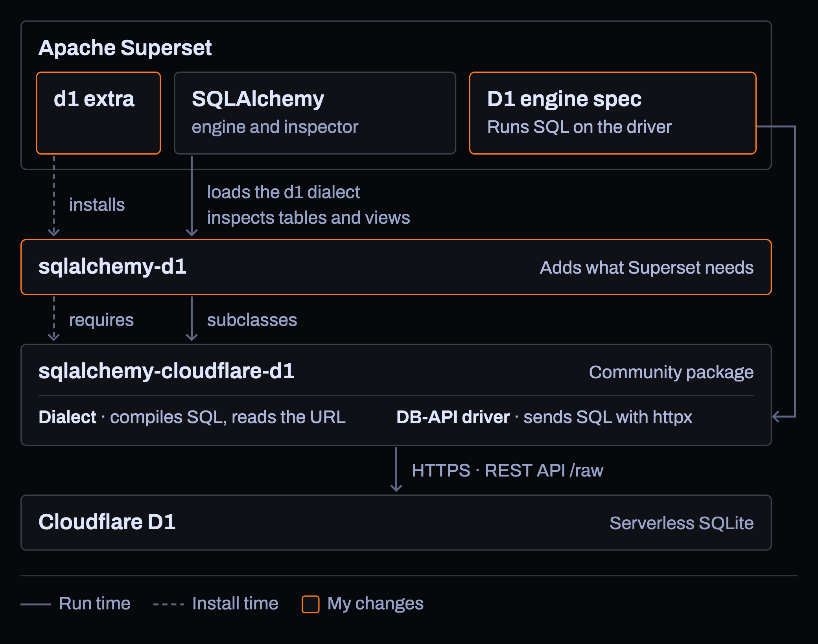Click 'HTTPS · REST API /raw' label

pyautogui.click(x=507, y=471)
